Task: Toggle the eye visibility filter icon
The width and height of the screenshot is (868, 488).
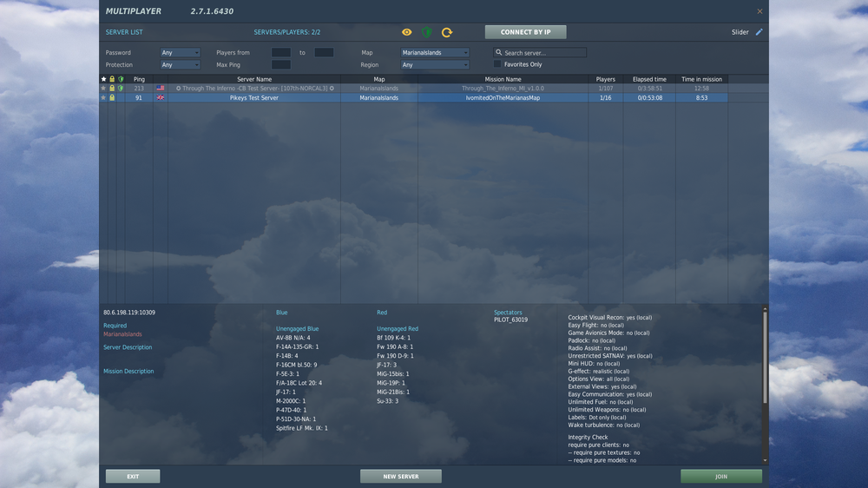Action: click(x=407, y=32)
